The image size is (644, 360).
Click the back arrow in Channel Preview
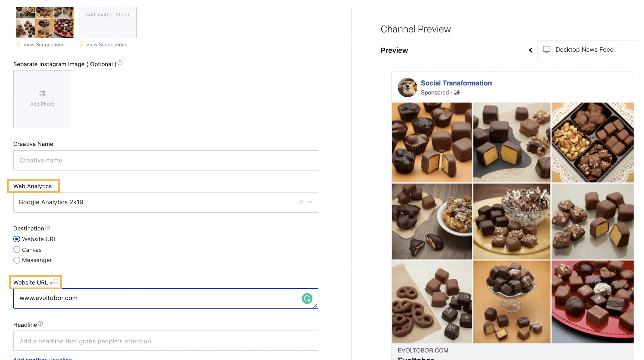coord(531,50)
